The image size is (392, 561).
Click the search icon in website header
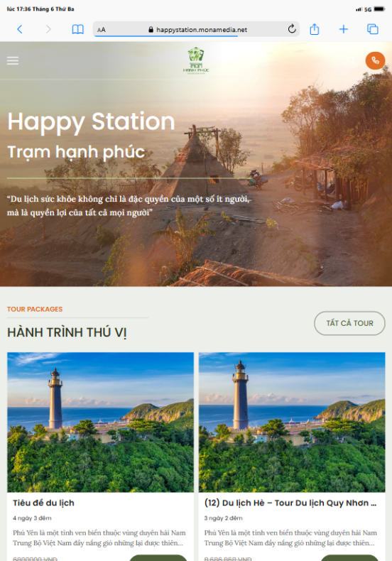click(352, 61)
